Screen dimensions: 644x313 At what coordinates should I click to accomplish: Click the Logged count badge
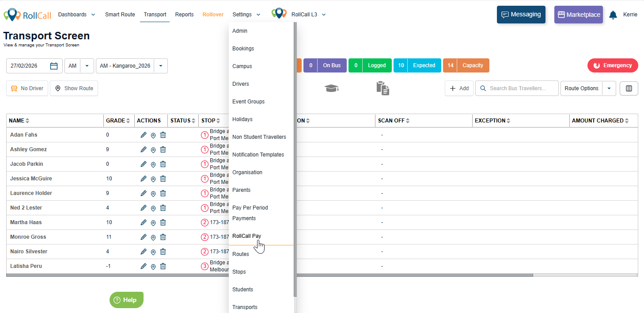coord(370,65)
